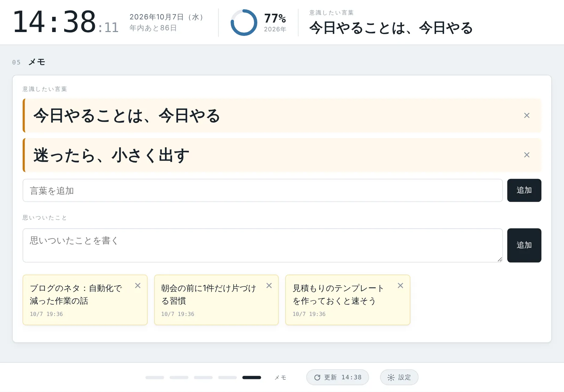
Task: Click the 朝会の前に1件だけ片づける習慣 memo text
Action: point(208,294)
